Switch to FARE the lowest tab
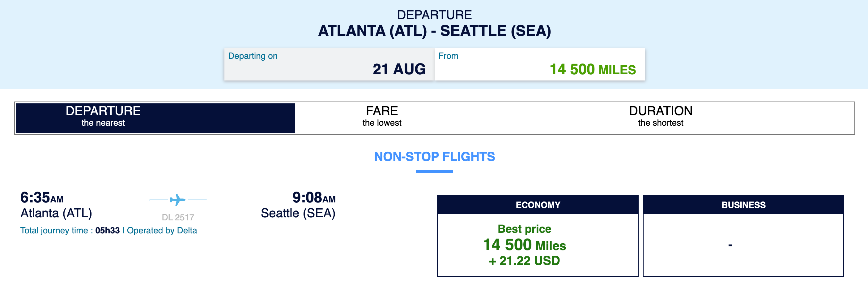The height and width of the screenshot is (286, 868). click(382, 116)
